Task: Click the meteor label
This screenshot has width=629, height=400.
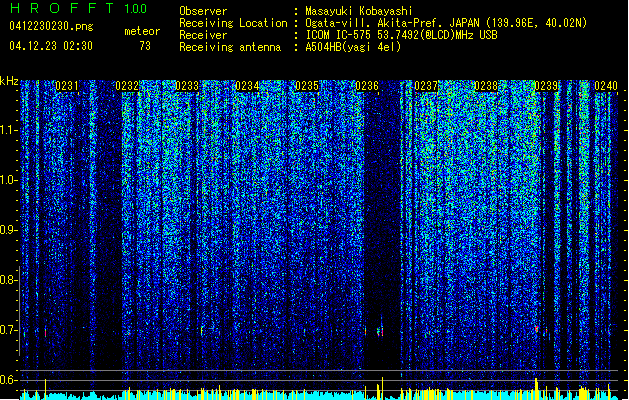Action: click(x=142, y=31)
